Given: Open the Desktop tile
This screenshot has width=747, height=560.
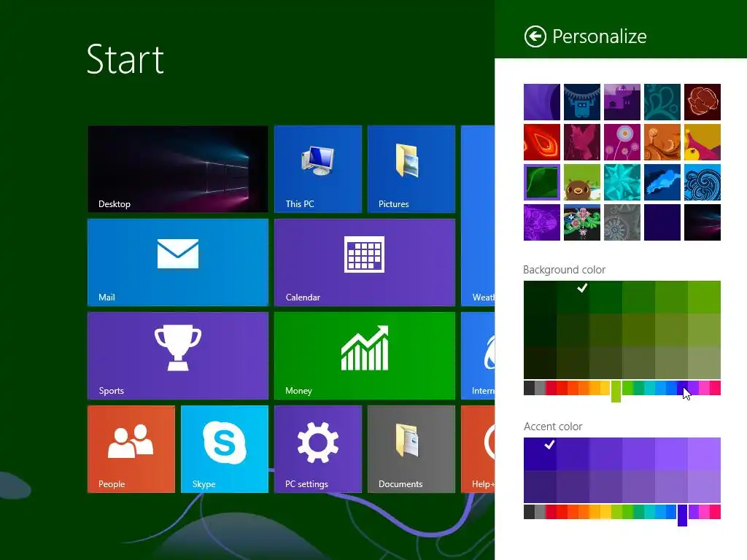Looking at the screenshot, I should click(178, 169).
